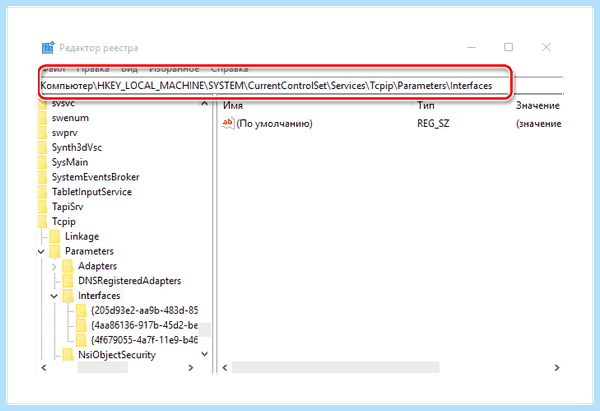Select the DNSRegisteredAdapters tree label
Viewport: 600px width, 411px height.
[x=130, y=281]
